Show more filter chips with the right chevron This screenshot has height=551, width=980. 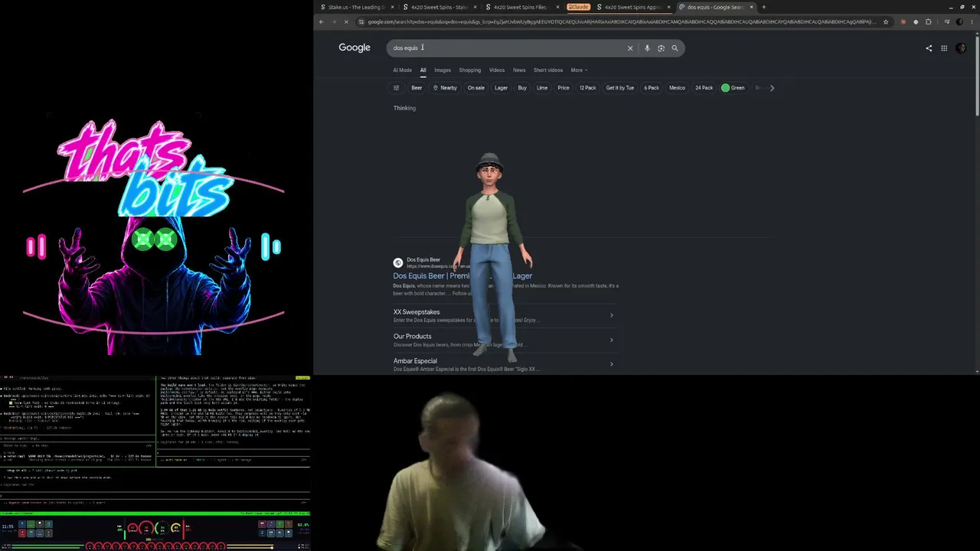tap(772, 88)
